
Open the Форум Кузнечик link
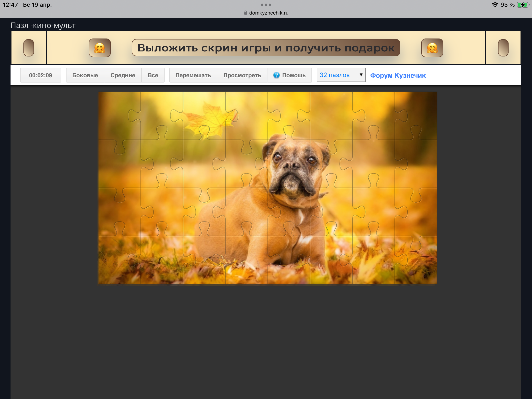[x=398, y=76]
